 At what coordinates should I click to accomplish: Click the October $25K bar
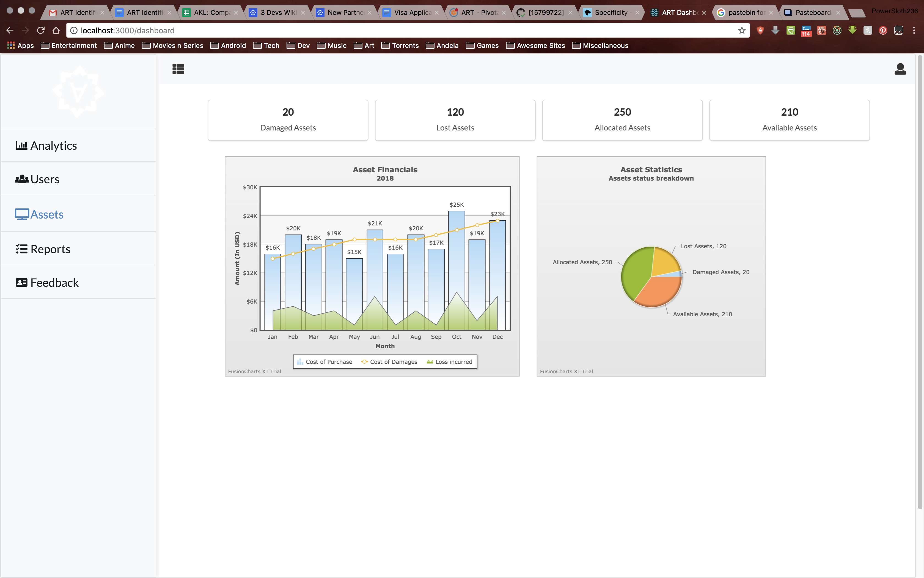tap(456, 270)
